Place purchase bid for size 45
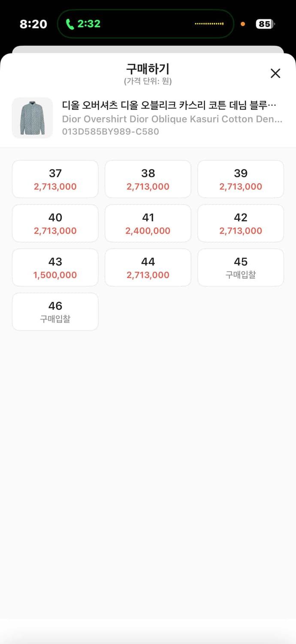 coord(241,267)
